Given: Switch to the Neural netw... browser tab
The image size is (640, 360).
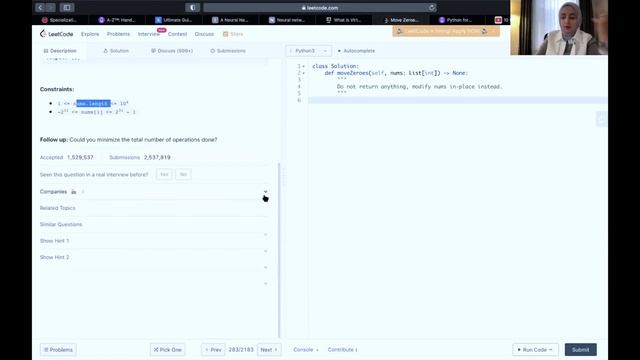Looking at the screenshot, I should point(287,20).
